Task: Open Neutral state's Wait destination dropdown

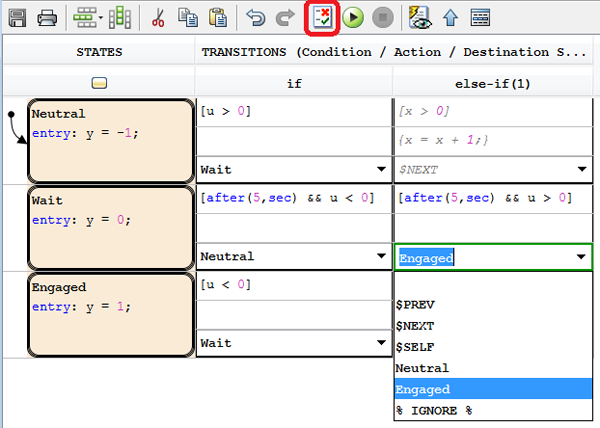Action: pos(381,170)
